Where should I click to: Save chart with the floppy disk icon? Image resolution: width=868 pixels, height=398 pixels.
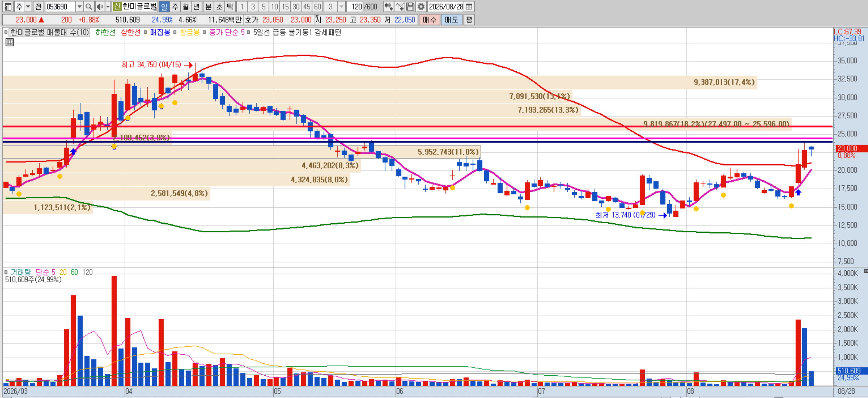[x=410, y=6]
